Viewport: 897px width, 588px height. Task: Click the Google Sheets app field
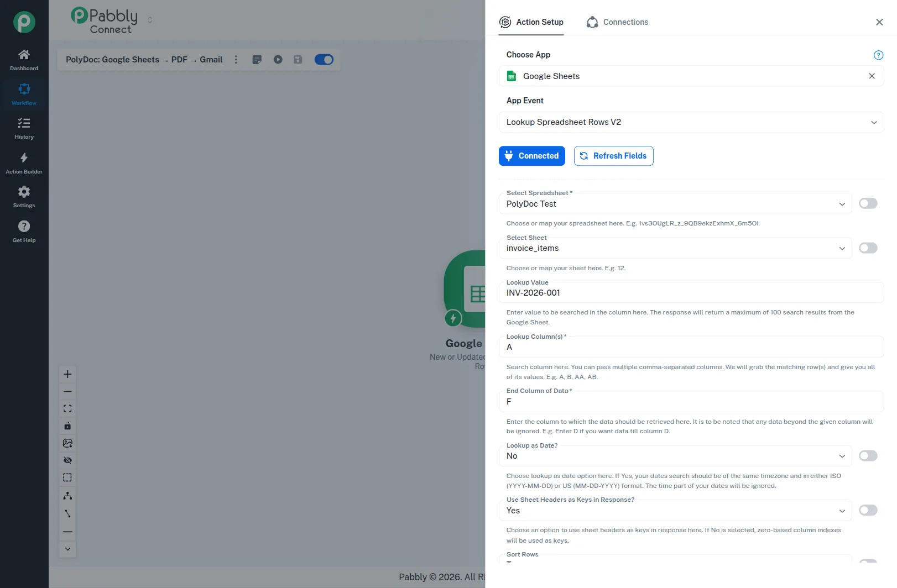[691, 76]
